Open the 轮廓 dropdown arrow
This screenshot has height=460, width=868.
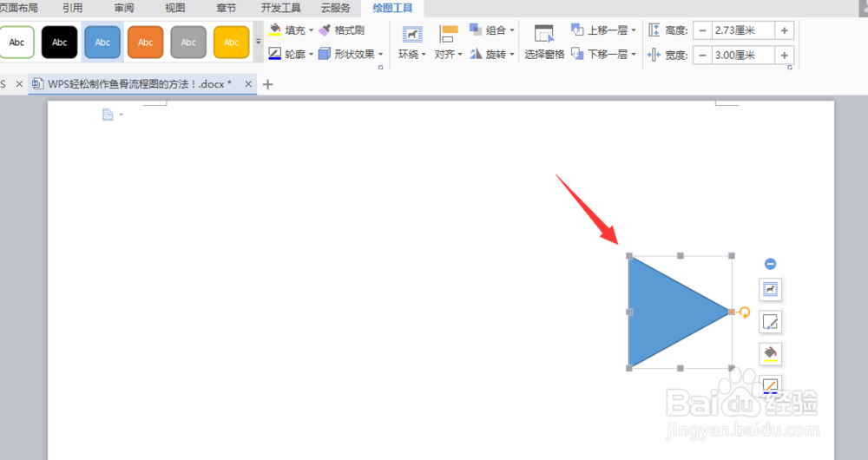tap(311, 55)
